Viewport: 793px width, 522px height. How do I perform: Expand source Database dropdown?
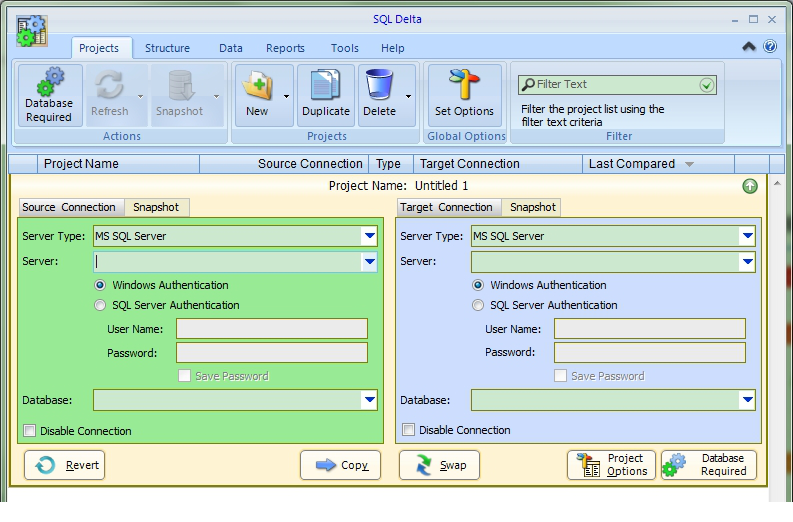pyautogui.click(x=370, y=400)
